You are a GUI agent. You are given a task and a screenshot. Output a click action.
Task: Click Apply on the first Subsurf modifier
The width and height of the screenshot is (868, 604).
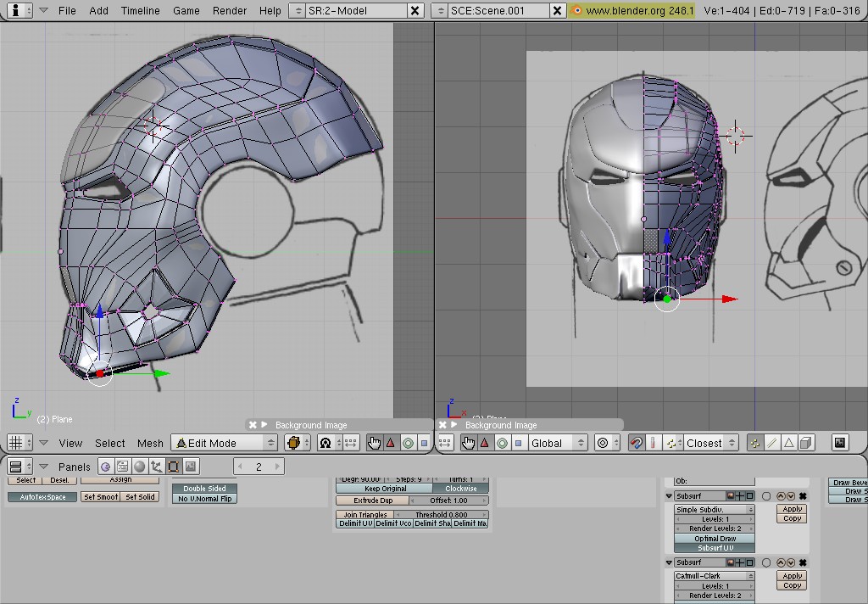[x=792, y=509]
